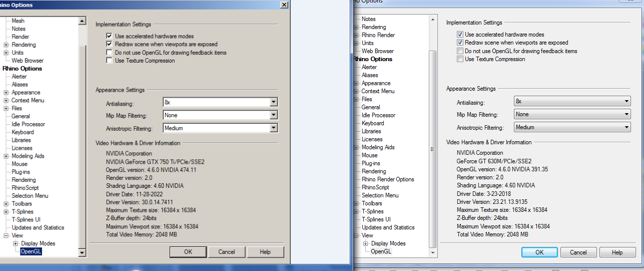Select Mouse in GTX 750 Ti window tree

[20, 164]
